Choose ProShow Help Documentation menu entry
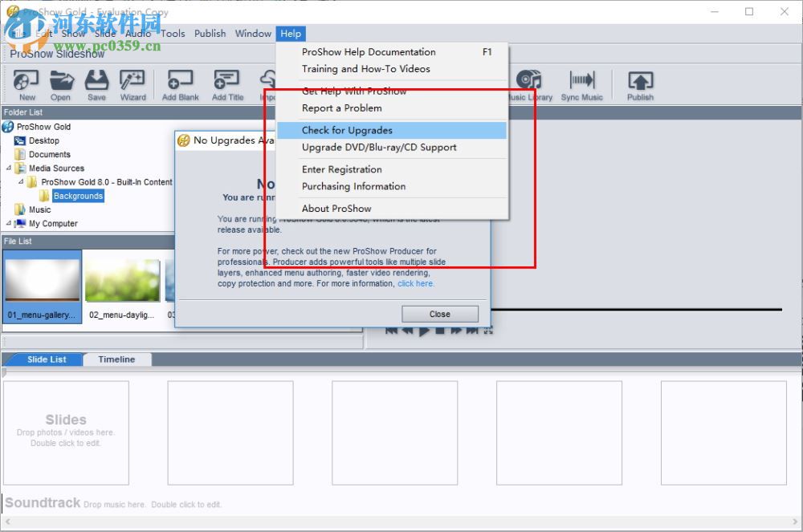The height and width of the screenshot is (532, 803). 393,51
